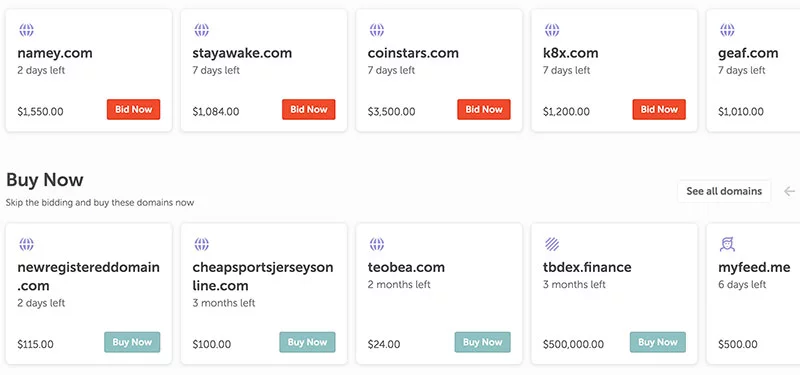800x375 pixels.
Task: Bid Now on stayawake.com
Action: coord(309,109)
